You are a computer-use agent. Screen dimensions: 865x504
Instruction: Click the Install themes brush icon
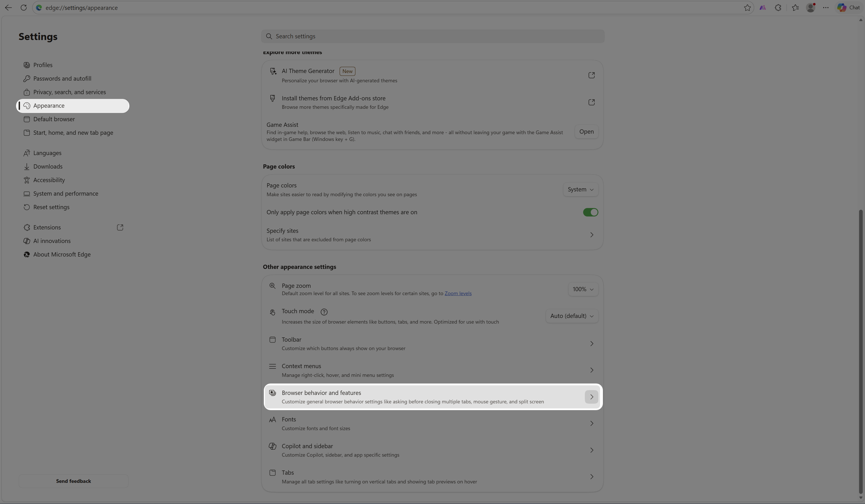coord(272,98)
